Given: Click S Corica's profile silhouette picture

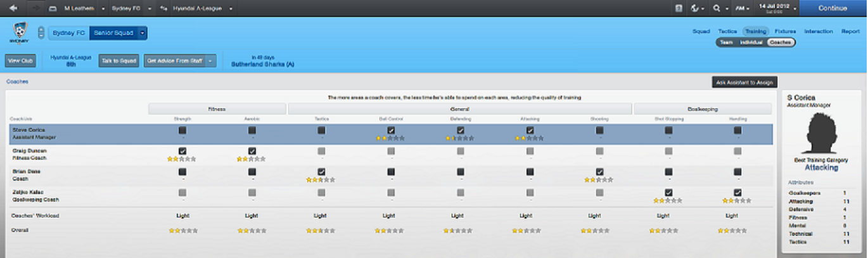Looking at the screenshot, I should (x=820, y=132).
